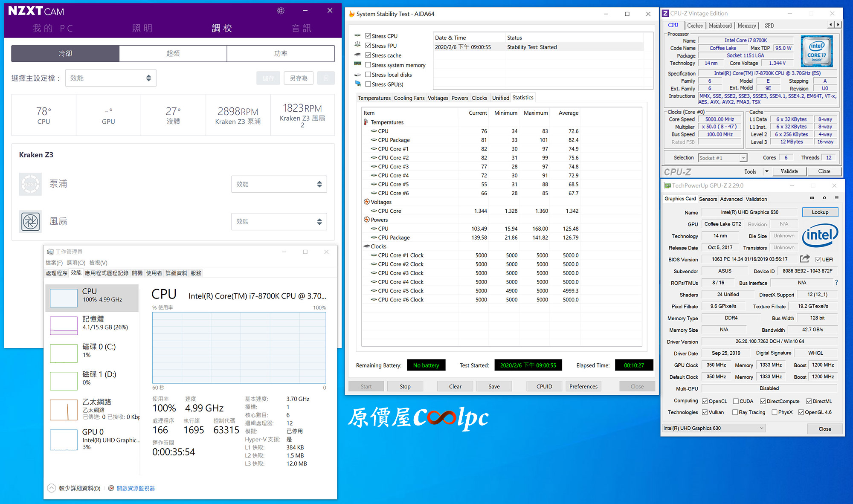Click the GPU Clock 350 MHz field in GPU-Z
853x504 pixels.
(x=716, y=365)
